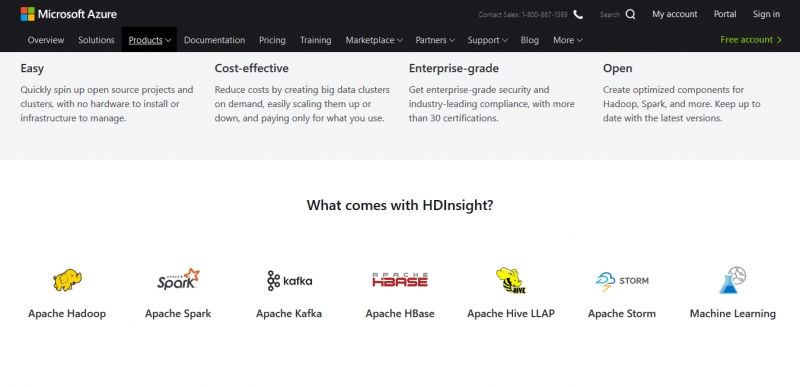800x387 pixels.
Task: Click the Apache Hive bee logo
Action: [511, 280]
